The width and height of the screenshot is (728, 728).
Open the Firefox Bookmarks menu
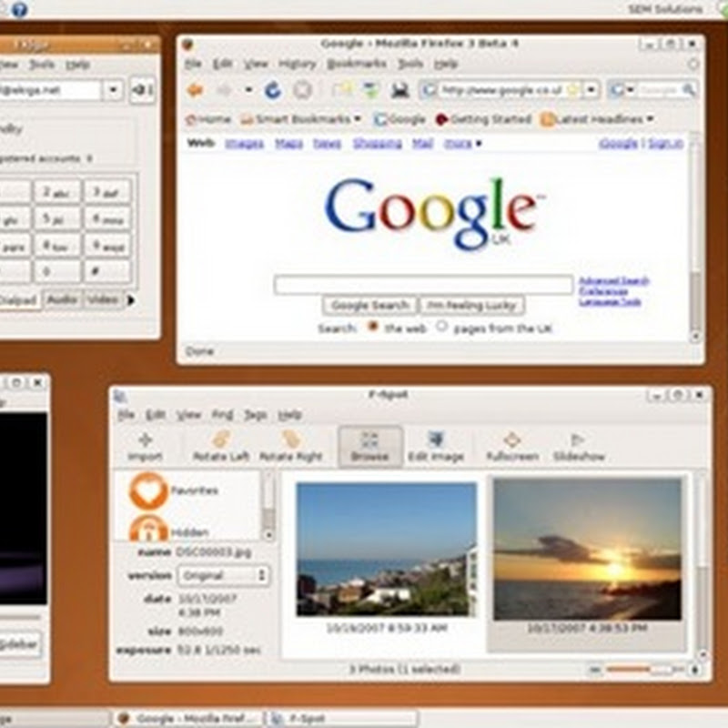pos(356,64)
